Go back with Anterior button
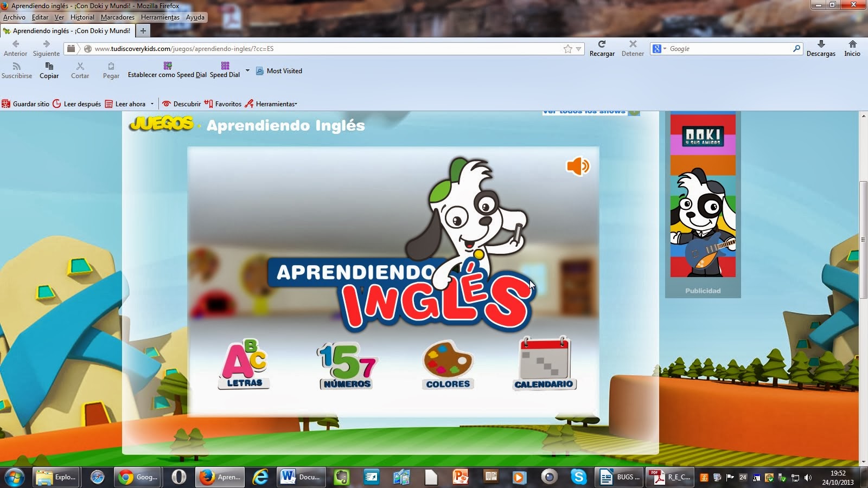This screenshot has height=488, width=868. click(15, 48)
